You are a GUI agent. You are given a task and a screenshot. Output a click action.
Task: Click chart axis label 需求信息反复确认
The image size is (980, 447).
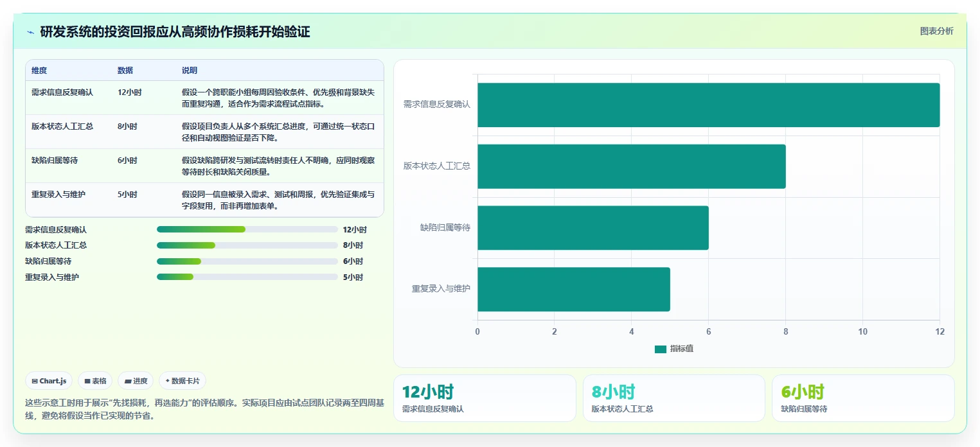point(437,104)
